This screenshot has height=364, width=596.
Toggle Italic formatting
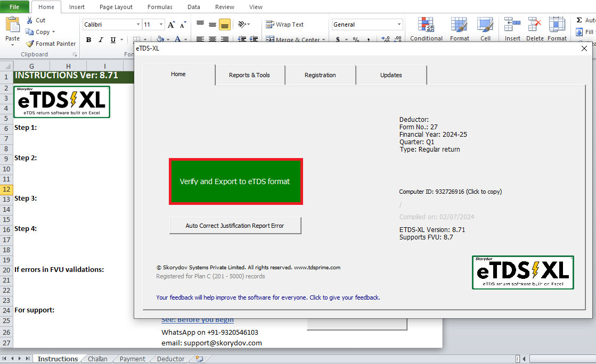[x=101, y=39]
